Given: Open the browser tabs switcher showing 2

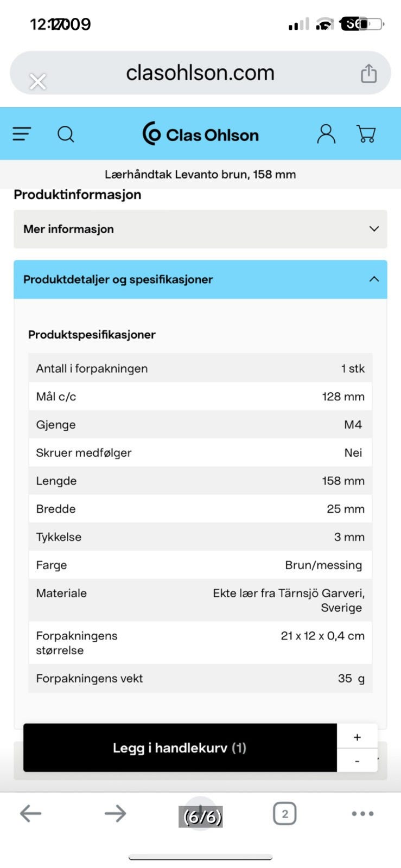Looking at the screenshot, I should click(285, 813).
